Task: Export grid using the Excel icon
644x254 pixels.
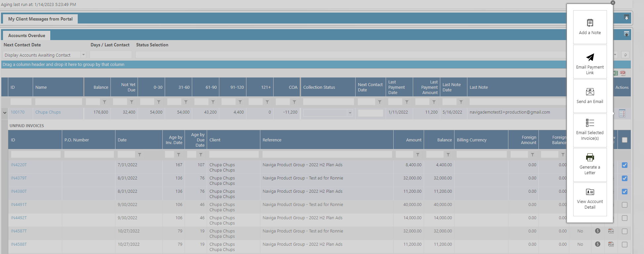Action: pyautogui.click(x=615, y=73)
